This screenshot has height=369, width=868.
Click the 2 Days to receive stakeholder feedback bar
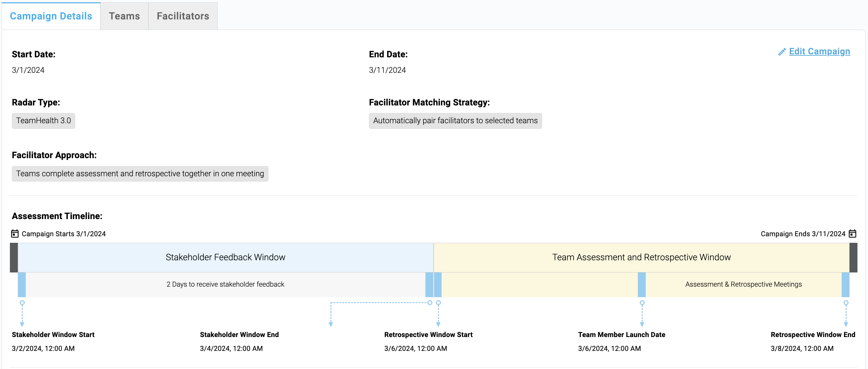(x=226, y=285)
